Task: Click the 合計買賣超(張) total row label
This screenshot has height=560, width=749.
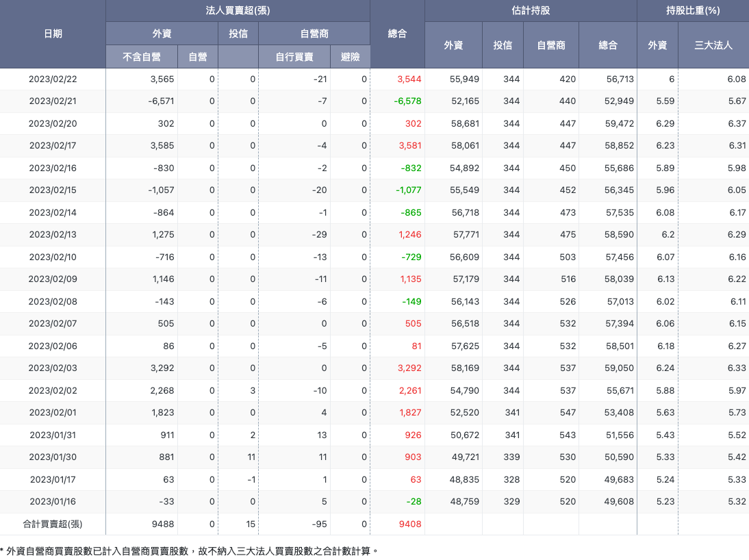Action: tap(53, 524)
